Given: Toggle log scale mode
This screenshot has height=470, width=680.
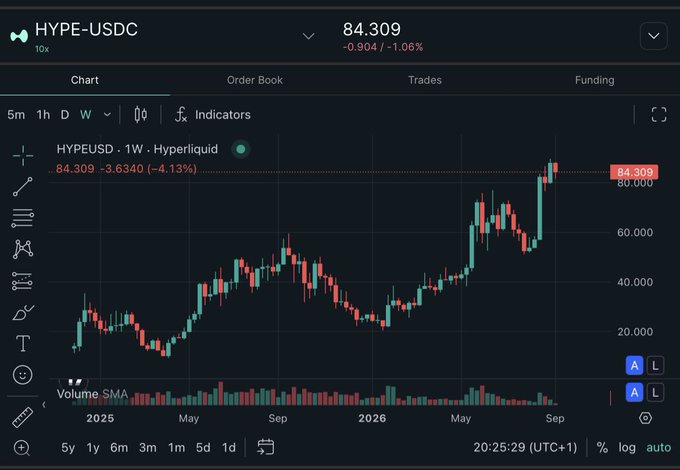Looking at the screenshot, I should point(627,447).
